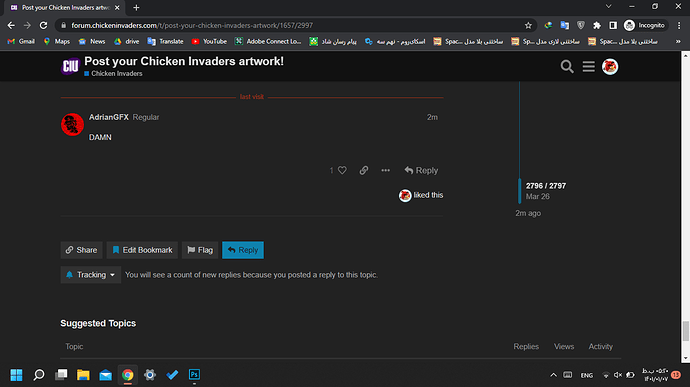This screenshot has width=690, height=387.
Task: Click the Topic column header
Action: tap(74, 346)
